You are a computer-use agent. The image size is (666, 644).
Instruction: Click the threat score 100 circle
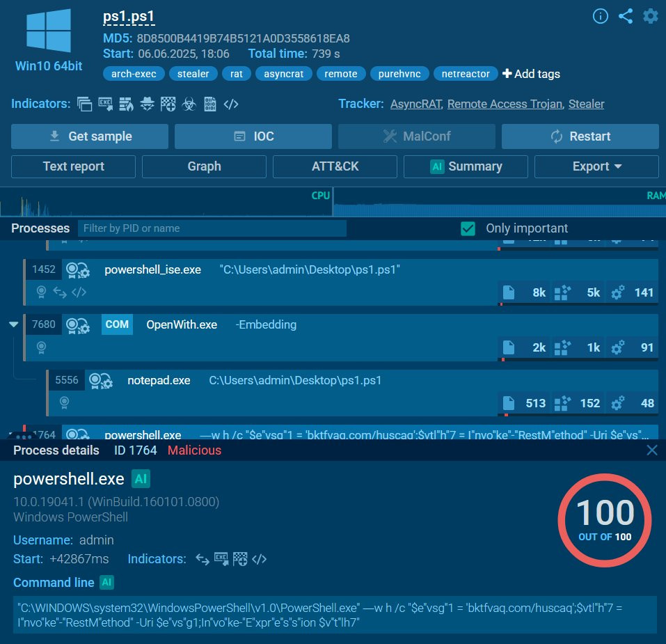coord(605,520)
